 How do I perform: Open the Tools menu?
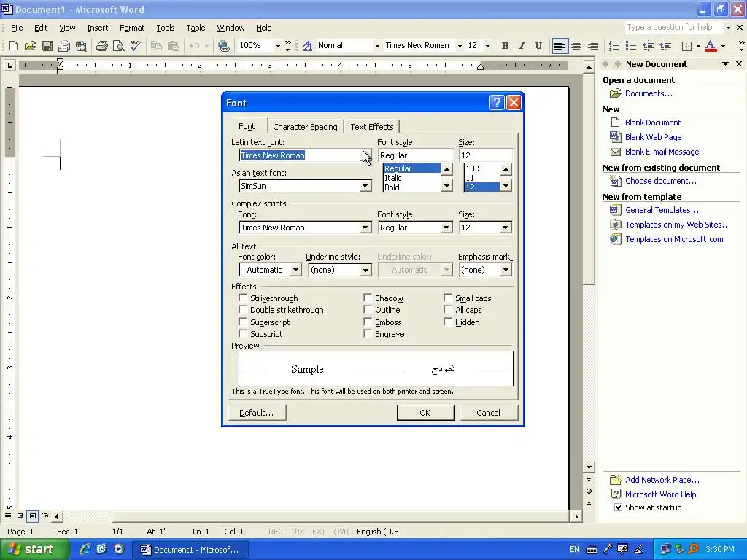tap(166, 28)
